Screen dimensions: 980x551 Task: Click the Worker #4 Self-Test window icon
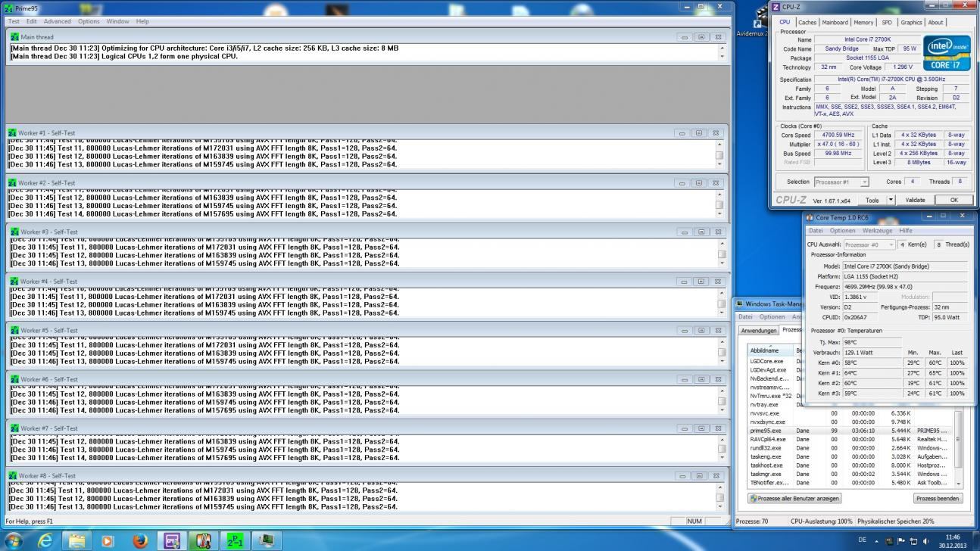point(13,281)
